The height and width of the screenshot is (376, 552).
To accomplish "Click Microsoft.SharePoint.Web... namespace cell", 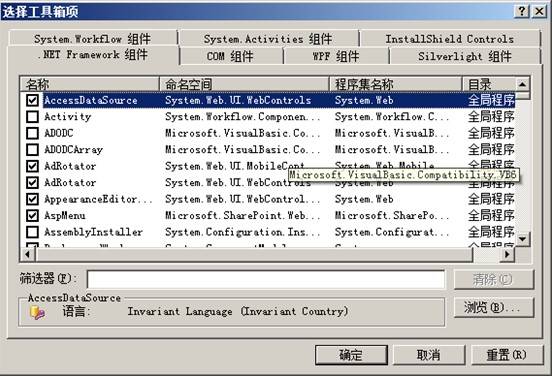I will (x=243, y=215).
